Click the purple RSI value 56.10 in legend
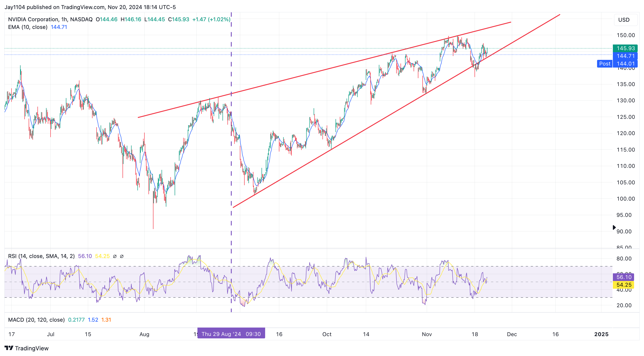The width and height of the screenshot is (644, 356). [85, 256]
